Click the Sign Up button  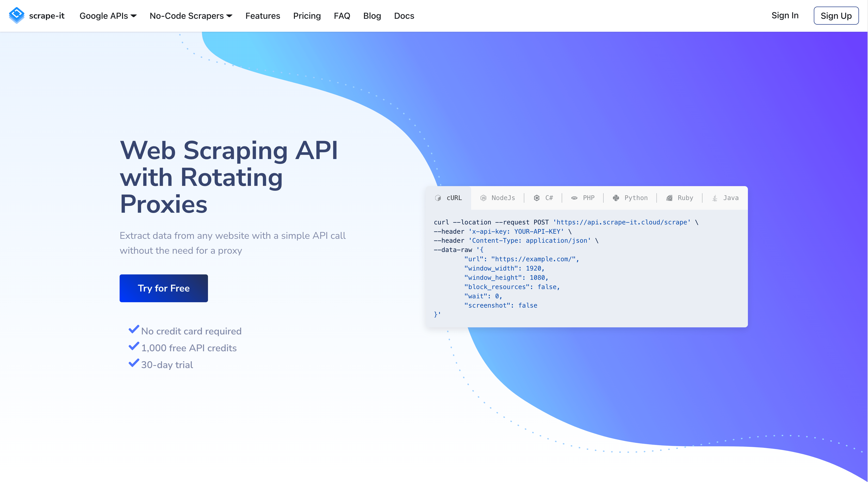click(x=836, y=16)
